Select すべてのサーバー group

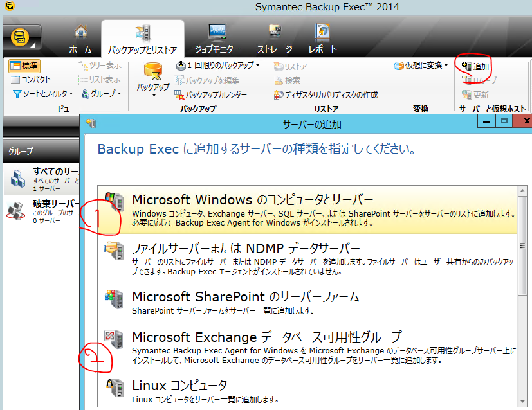[41, 179]
